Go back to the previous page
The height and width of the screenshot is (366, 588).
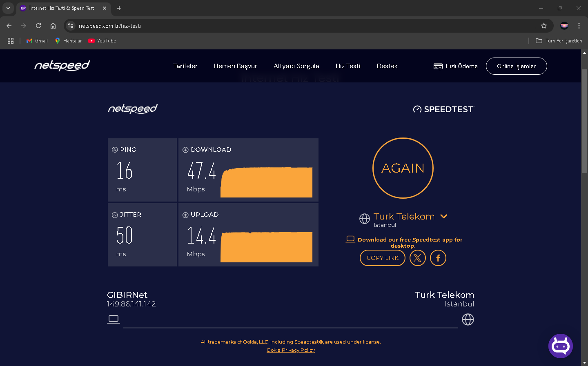(9, 26)
